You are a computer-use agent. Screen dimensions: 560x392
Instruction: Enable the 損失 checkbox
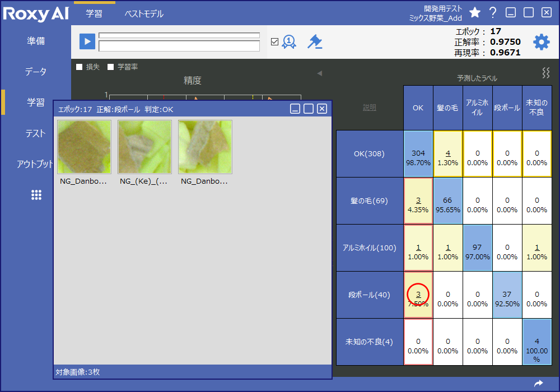(x=80, y=67)
